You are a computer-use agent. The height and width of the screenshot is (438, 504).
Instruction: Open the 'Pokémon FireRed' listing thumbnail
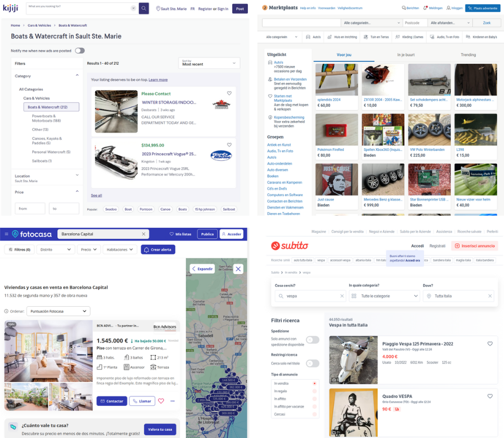click(x=337, y=130)
